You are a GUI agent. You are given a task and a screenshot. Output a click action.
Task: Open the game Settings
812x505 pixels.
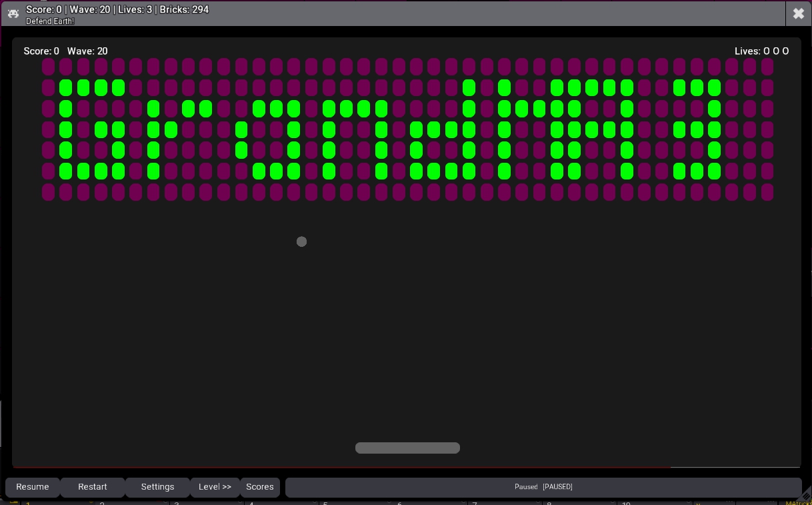157,487
